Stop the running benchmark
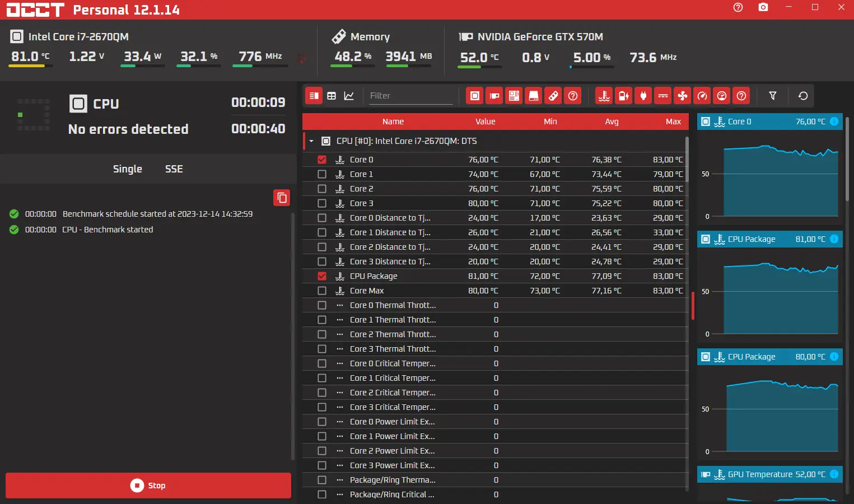This screenshot has width=854, height=504. tap(148, 486)
